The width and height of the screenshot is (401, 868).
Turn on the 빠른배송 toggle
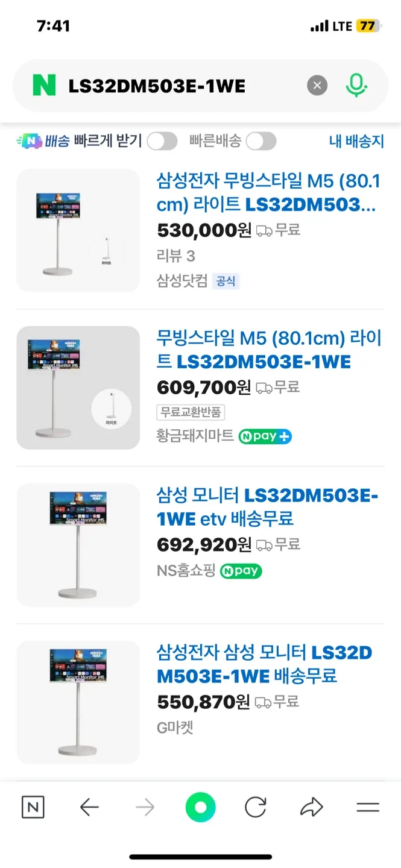click(x=260, y=142)
